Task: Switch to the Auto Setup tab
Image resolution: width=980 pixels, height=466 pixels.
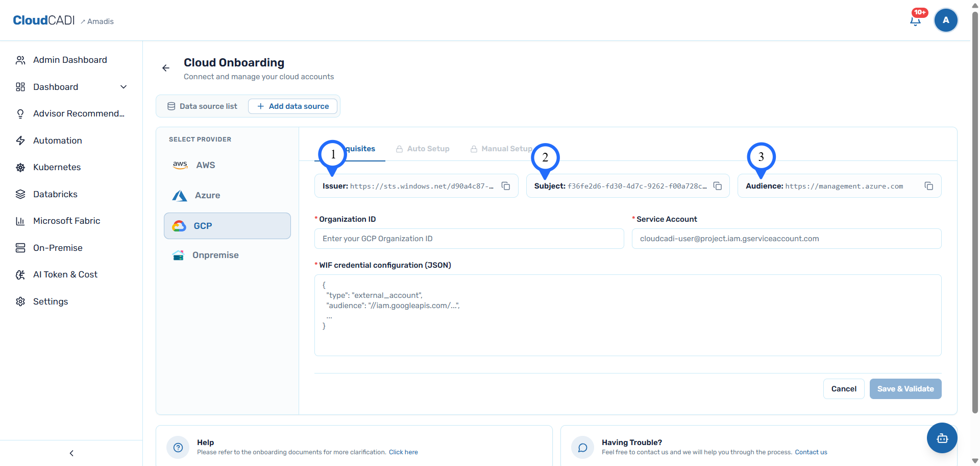Action: (x=423, y=149)
